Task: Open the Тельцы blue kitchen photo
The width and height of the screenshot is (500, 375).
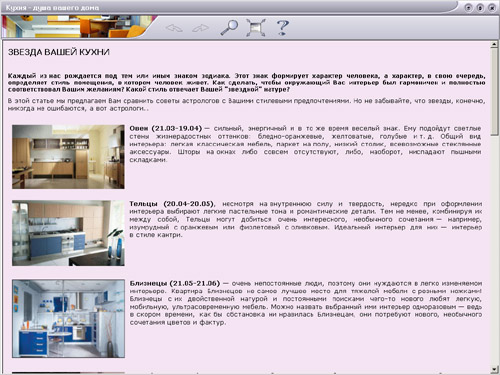Action: click(68, 233)
